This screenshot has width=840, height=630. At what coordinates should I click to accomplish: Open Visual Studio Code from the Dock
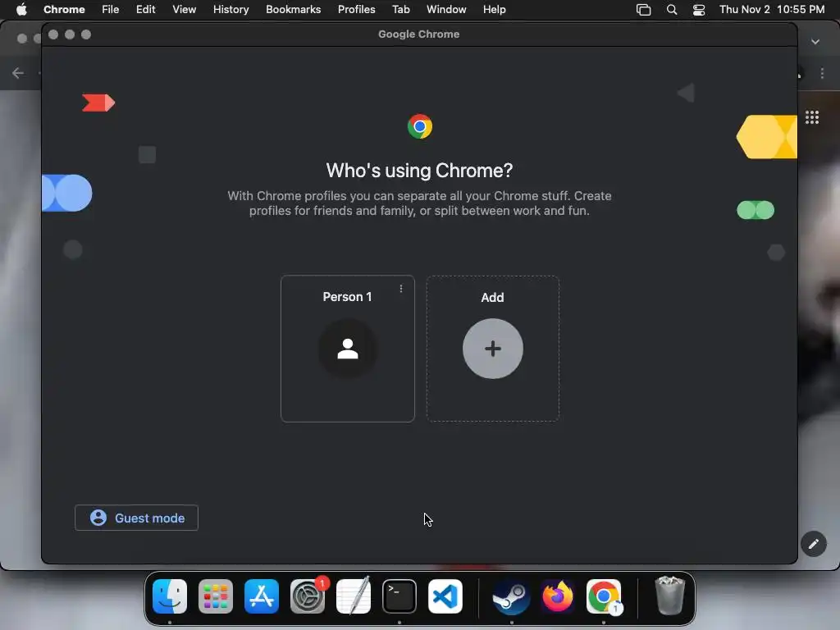(x=445, y=596)
